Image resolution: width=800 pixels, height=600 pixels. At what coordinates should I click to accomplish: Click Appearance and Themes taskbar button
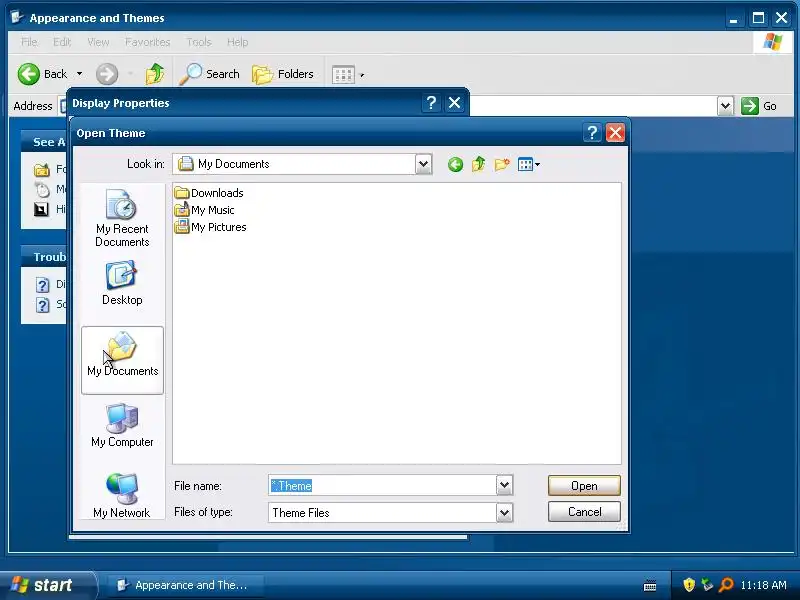click(x=185, y=585)
